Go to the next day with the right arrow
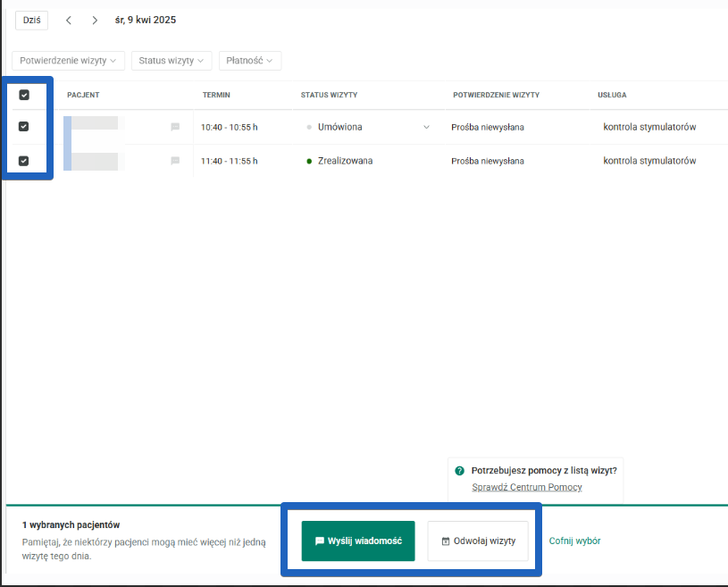This screenshot has height=587, width=728. coord(95,20)
